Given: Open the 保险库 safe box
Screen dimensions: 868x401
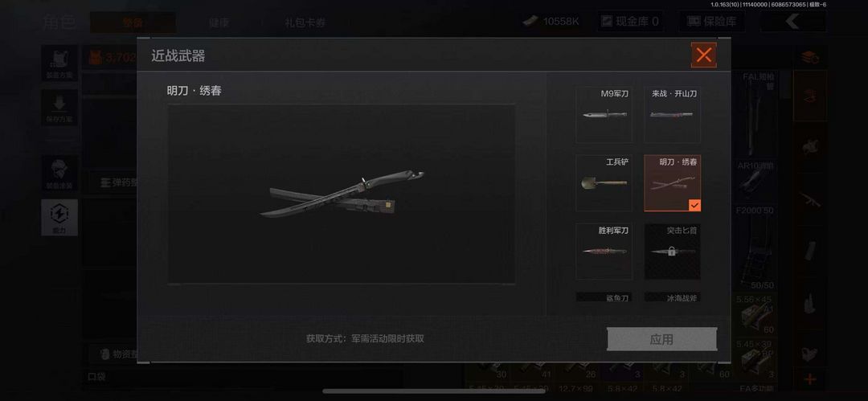Looking at the screenshot, I should click(712, 22).
